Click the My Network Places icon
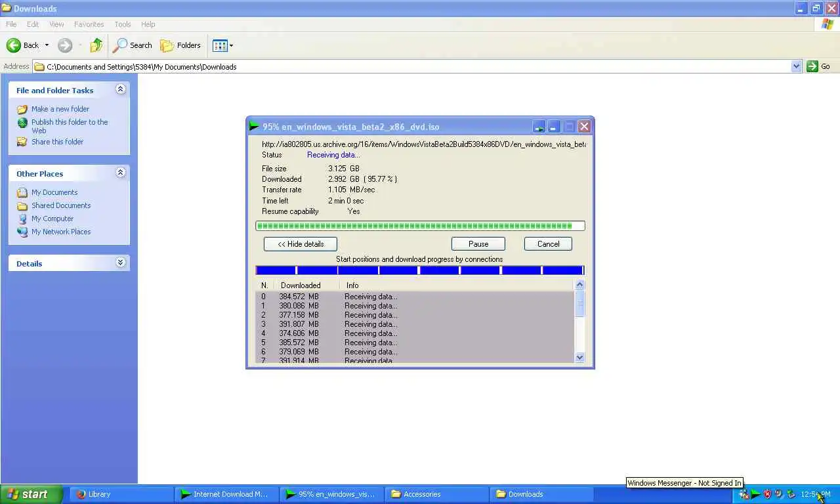 point(22,232)
